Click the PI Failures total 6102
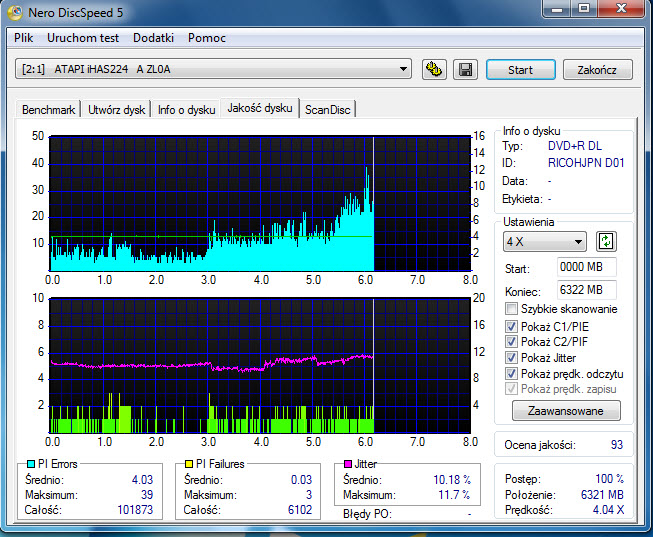653x537 pixels. 300,510
